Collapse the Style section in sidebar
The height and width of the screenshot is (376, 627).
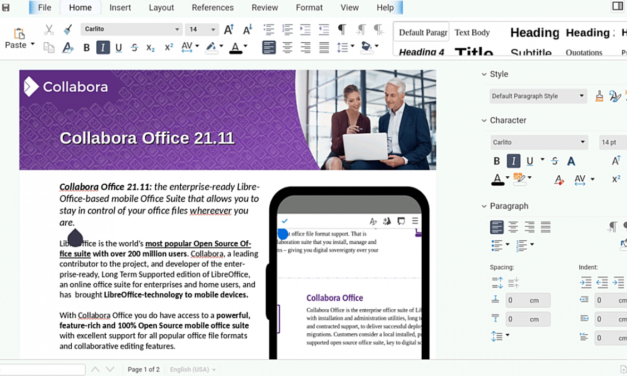484,74
